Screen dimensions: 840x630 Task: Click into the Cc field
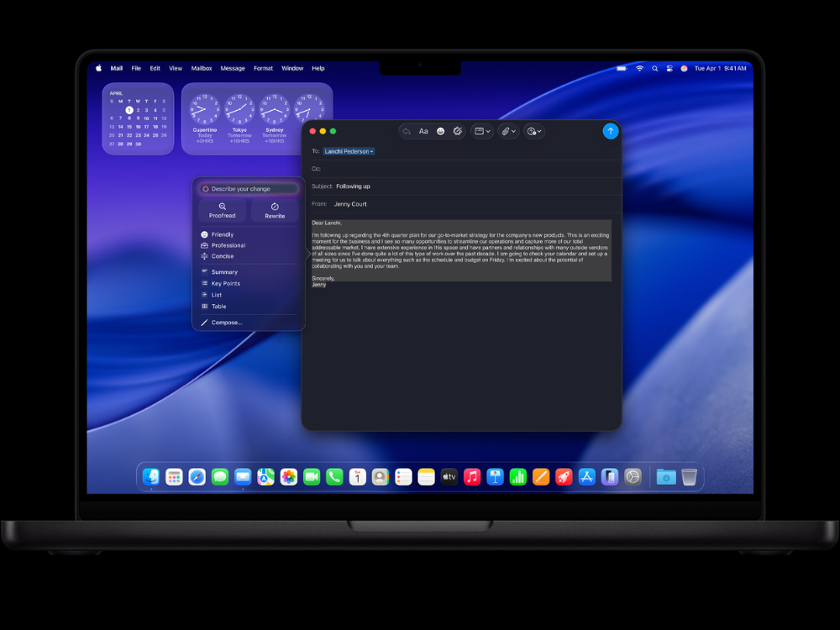[462, 169]
